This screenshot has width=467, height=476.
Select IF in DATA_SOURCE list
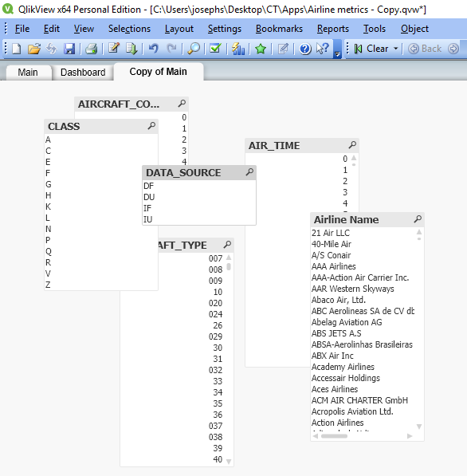(x=199, y=208)
